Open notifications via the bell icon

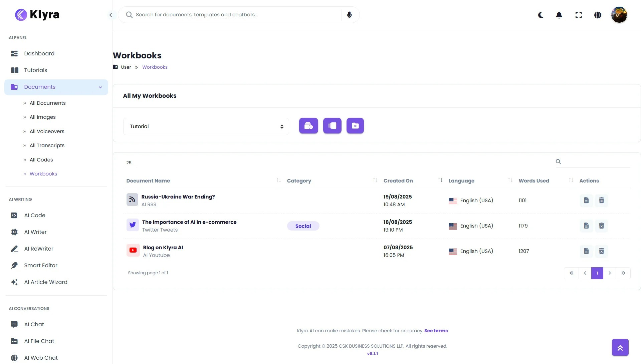[x=559, y=15]
